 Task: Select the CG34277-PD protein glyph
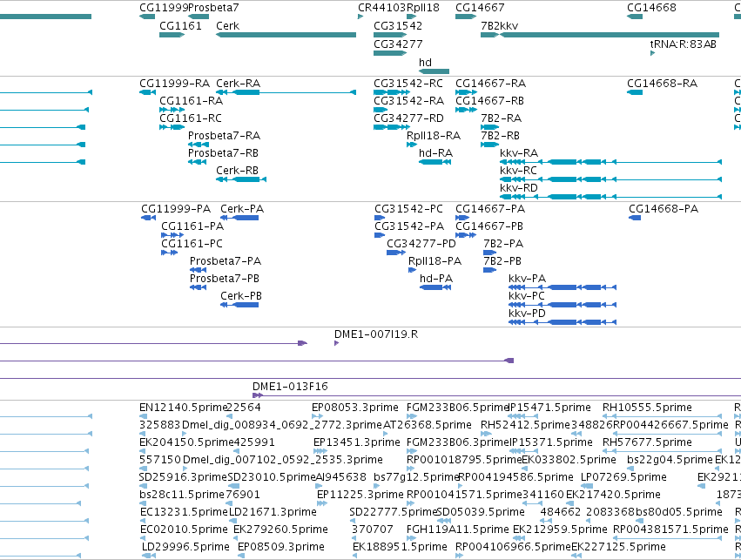pos(396,253)
